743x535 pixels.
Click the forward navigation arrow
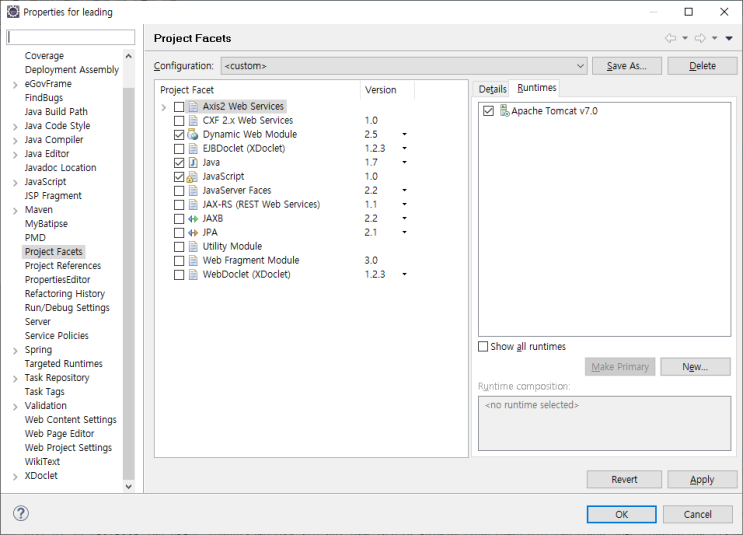coord(700,38)
